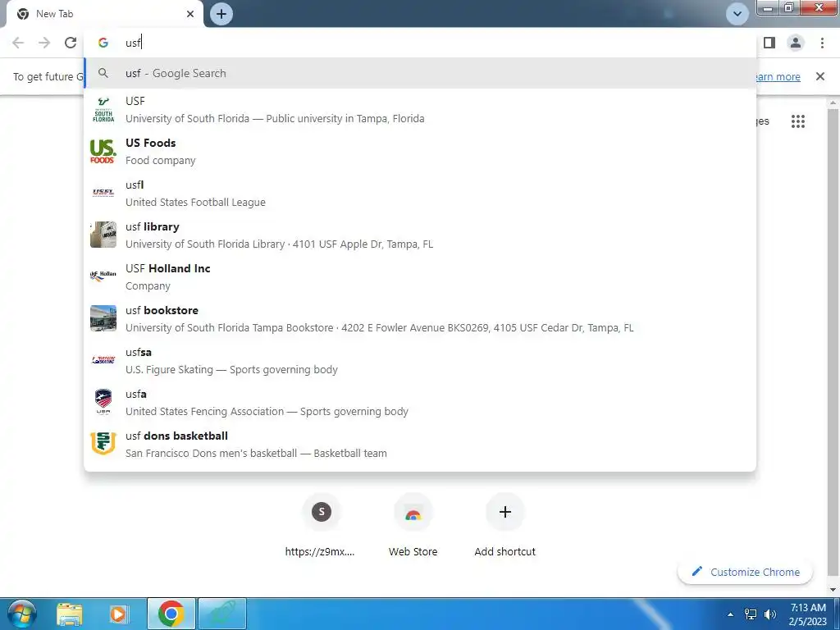Open the Web Store shortcut
The width and height of the screenshot is (840, 630).
tap(413, 525)
